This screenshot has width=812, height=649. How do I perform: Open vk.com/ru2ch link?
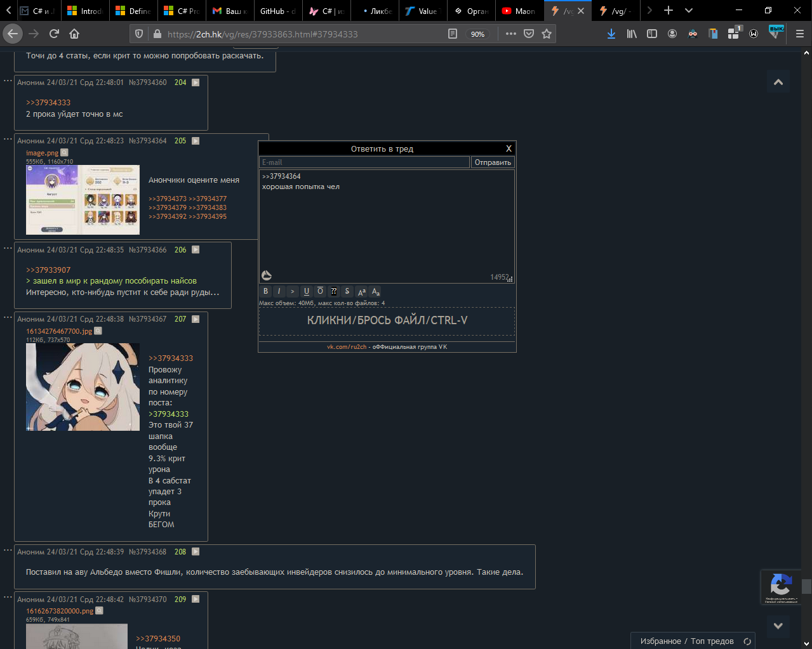[347, 347]
